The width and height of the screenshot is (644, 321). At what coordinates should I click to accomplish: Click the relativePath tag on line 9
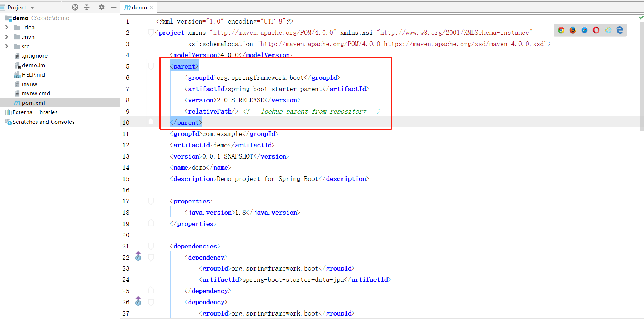[211, 111]
